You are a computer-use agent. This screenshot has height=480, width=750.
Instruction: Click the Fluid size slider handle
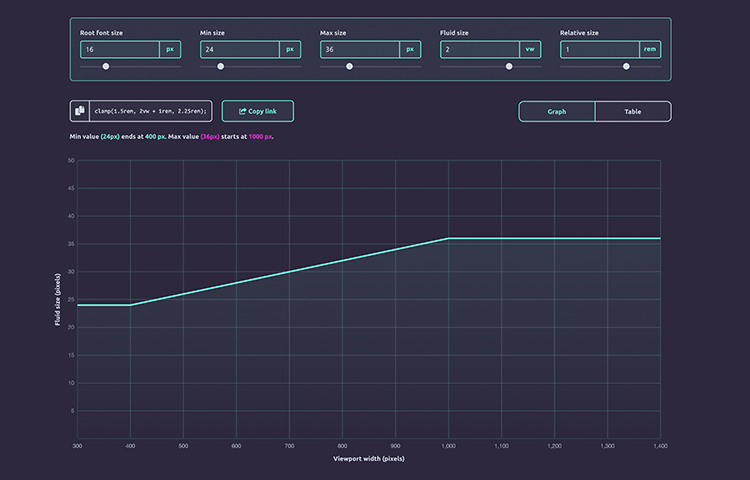coord(509,66)
